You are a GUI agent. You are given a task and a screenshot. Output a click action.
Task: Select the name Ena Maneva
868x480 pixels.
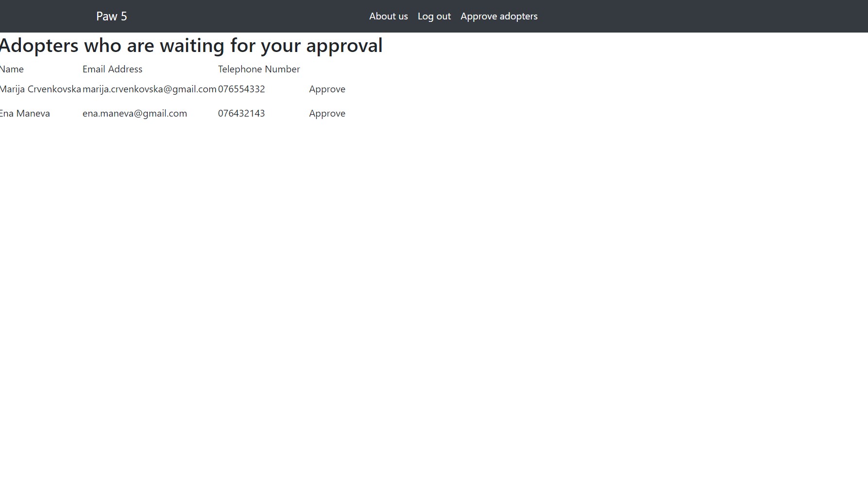25,113
